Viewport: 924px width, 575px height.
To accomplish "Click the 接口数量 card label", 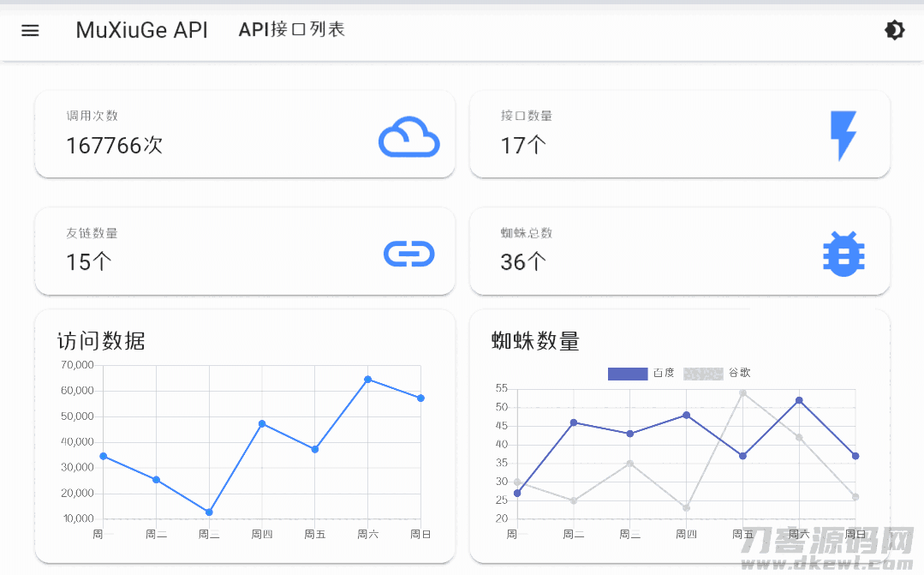I will pos(527,116).
